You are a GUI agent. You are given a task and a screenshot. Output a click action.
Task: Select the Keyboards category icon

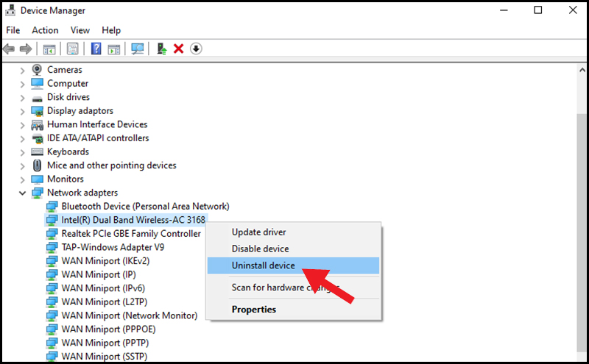37,152
